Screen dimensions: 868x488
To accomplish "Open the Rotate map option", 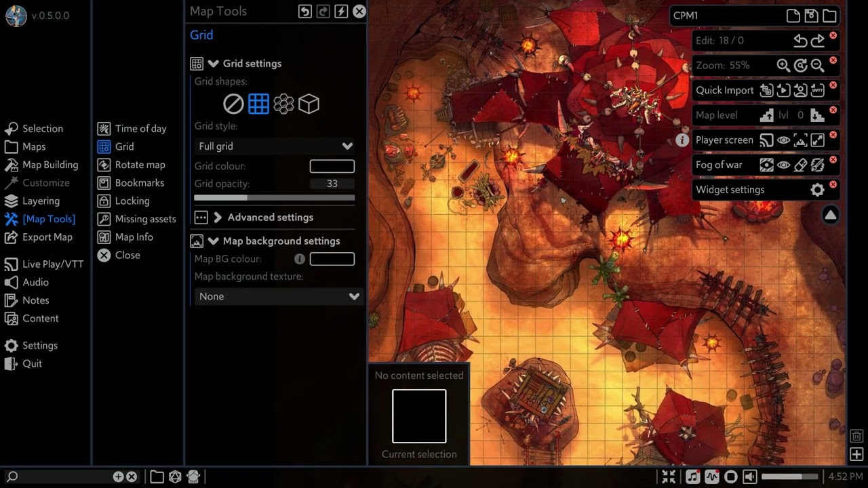I will point(131,165).
